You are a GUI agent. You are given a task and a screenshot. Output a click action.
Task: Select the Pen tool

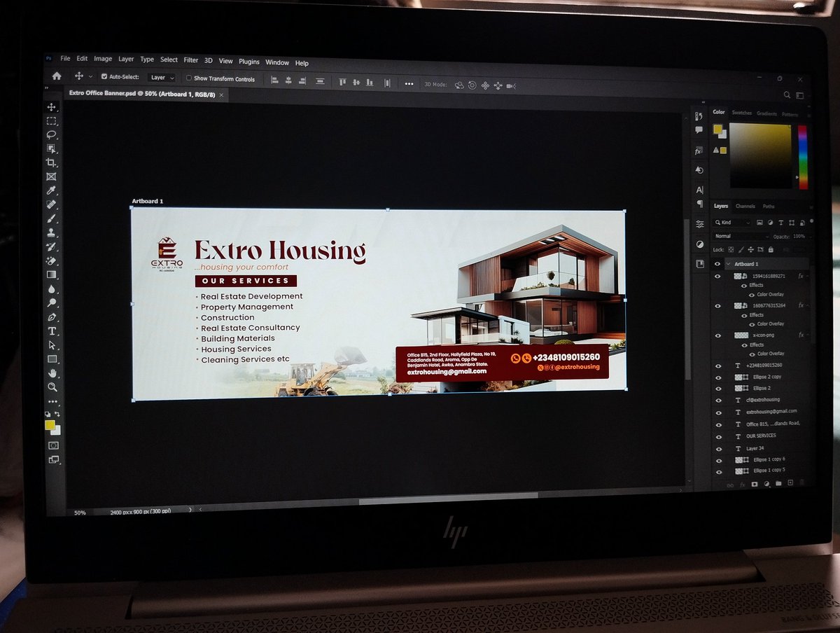52,317
